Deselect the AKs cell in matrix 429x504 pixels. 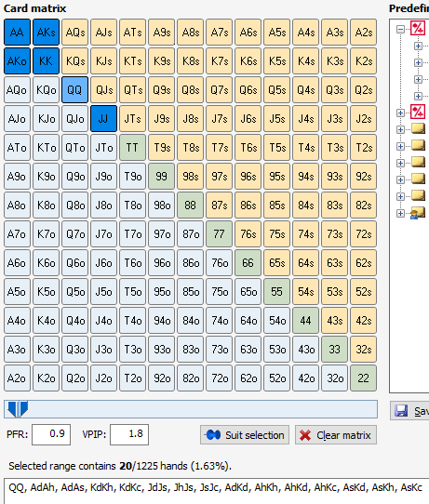46,33
